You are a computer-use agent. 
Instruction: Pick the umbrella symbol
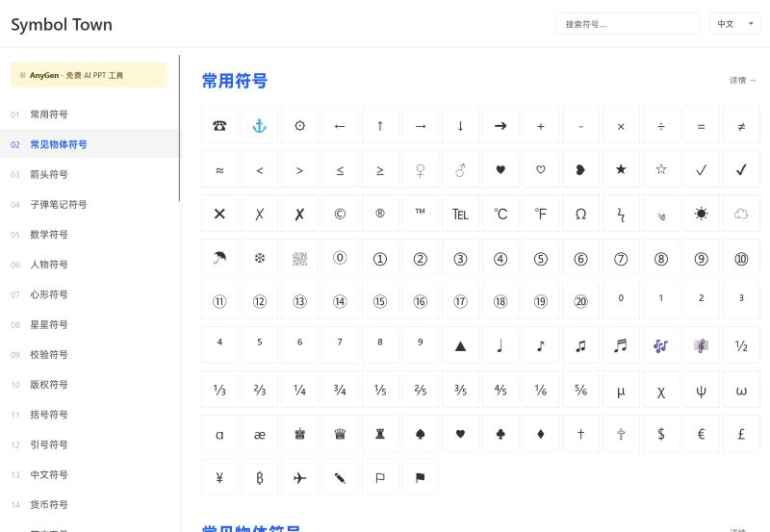tap(219, 258)
